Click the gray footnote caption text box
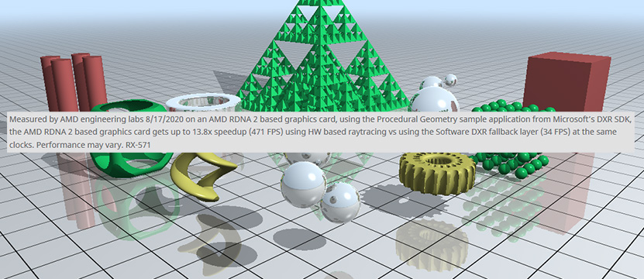Image resolution: width=644 pixels, height=279 pixels. [321, 132]
